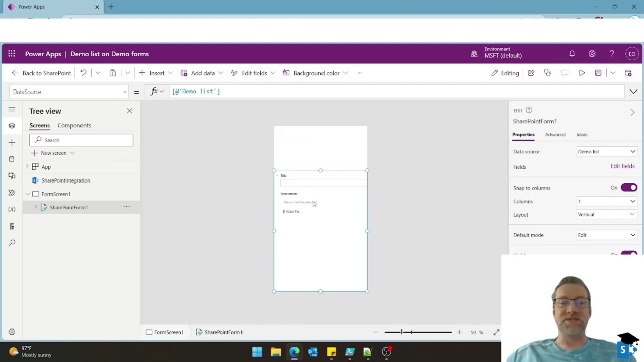Expand the formula bar chevron
Screen dimensions: 644x362
633,92
